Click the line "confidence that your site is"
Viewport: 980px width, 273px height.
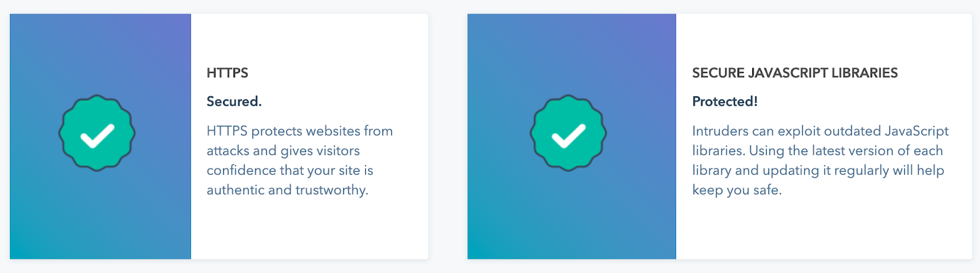[x=290, y=171]
